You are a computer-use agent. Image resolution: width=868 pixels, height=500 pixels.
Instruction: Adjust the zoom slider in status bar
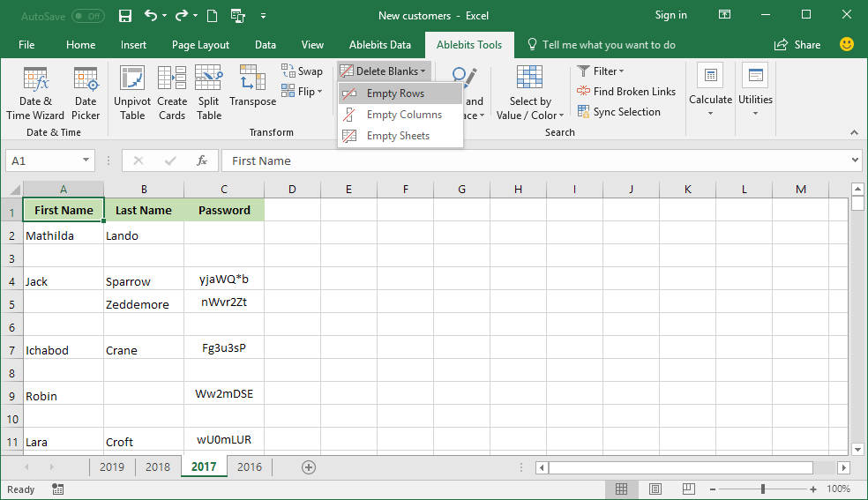click(763, 489)
